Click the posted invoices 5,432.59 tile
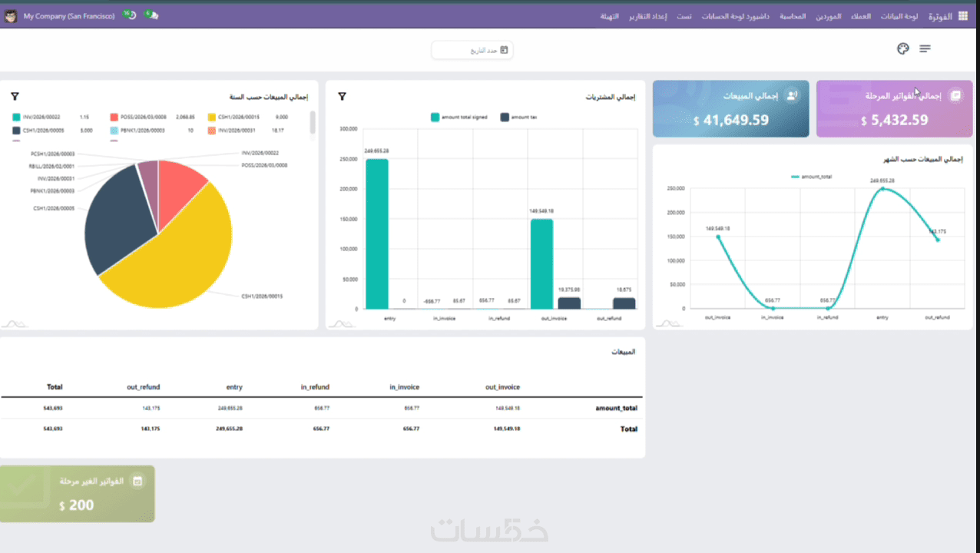The width and height of the screenshot is (980, 553). (x=894, y=109)
